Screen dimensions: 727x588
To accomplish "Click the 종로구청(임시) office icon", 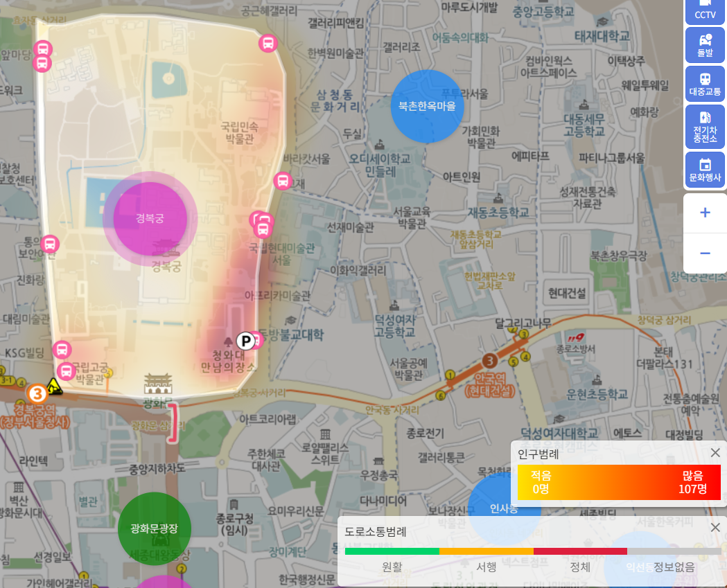I will [234, 504].
